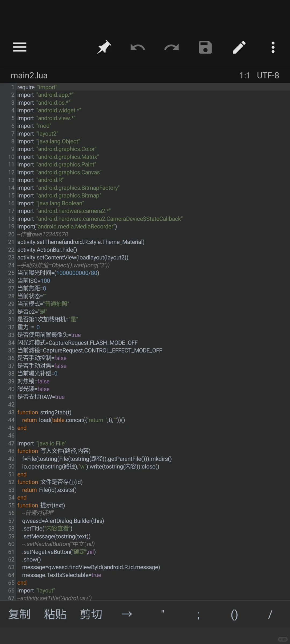Click the 重力 = 0 line
This screenshot has height=644, width=290.
click(28, 327)
